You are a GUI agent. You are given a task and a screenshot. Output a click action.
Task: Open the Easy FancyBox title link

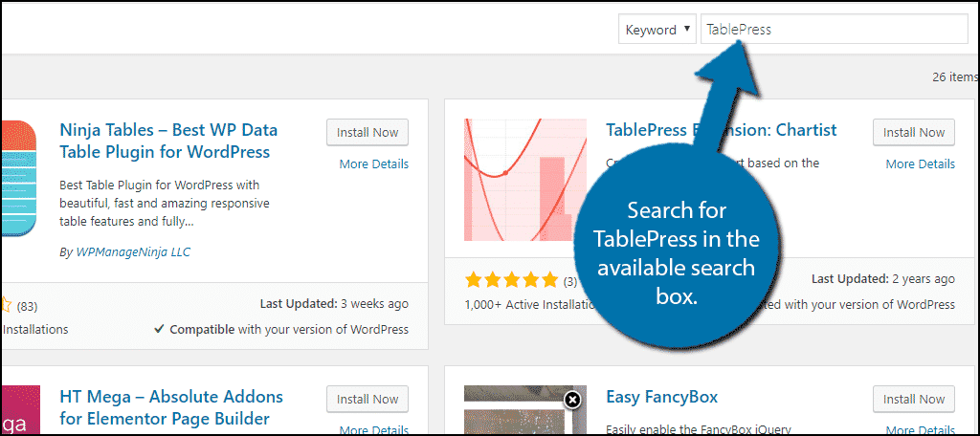point(662,397)
